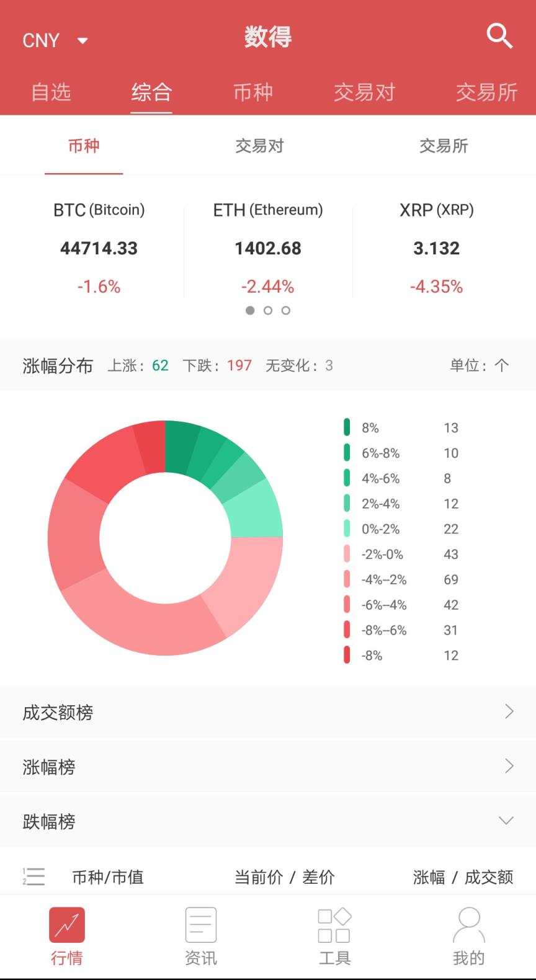Image resolution: width=536 pixels, height=980 pixels.
Task: Click the -8%–6% legend entry
Action: [401, 630]
